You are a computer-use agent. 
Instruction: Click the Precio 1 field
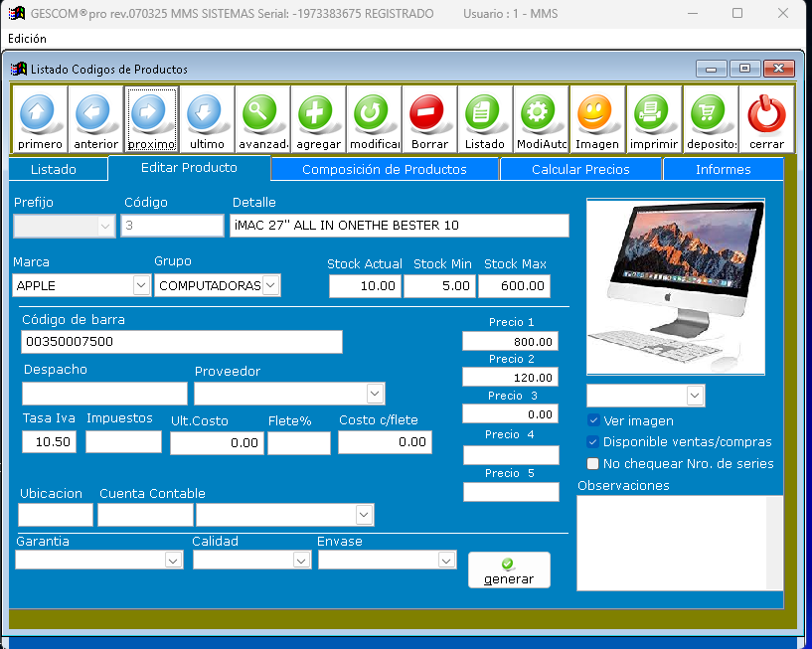tap(511, 341)
